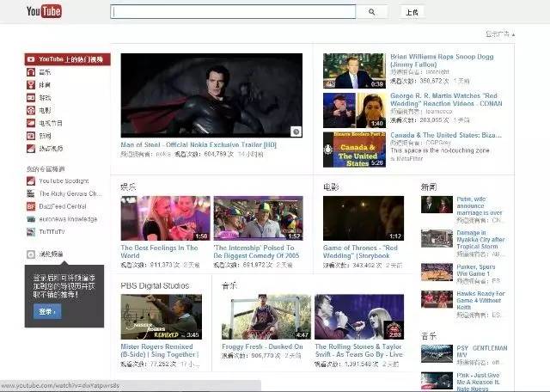Open the music category headphones icon in sidebar

coord(32,72)
